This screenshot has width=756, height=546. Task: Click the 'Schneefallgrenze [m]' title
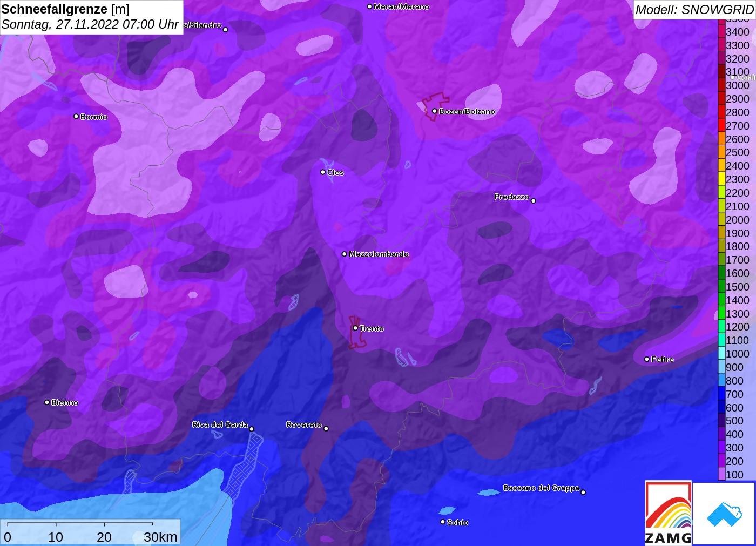(65, 9)
